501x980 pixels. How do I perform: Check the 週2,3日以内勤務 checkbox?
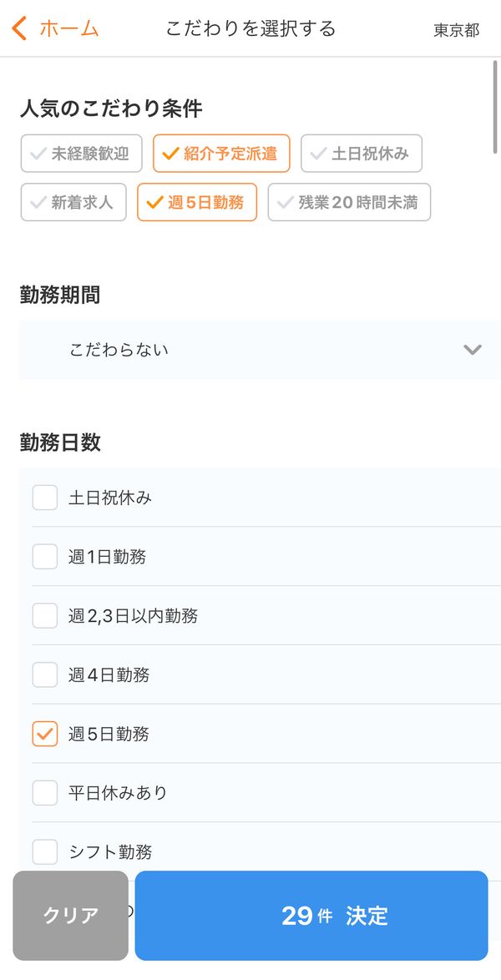tap(45, 615)
